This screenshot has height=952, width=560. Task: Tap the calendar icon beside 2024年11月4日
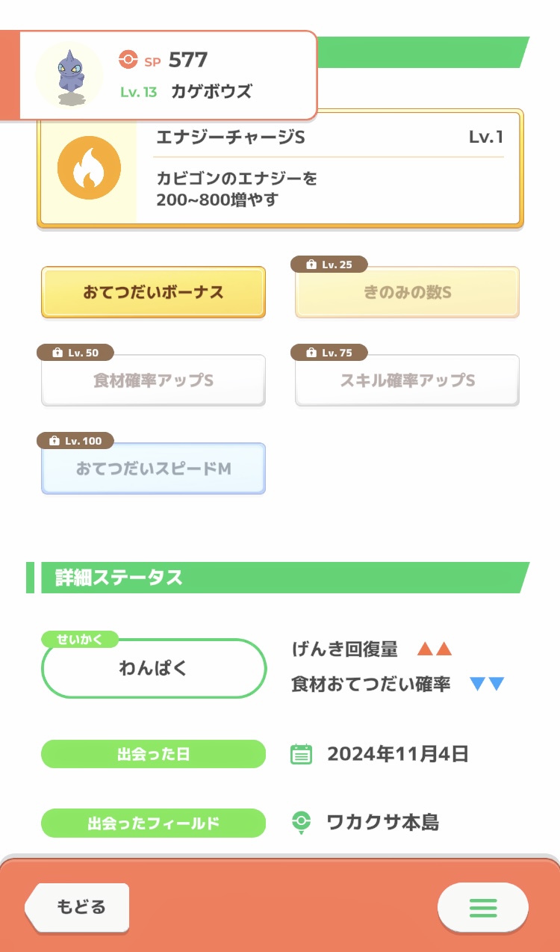(x=301, y=754)
